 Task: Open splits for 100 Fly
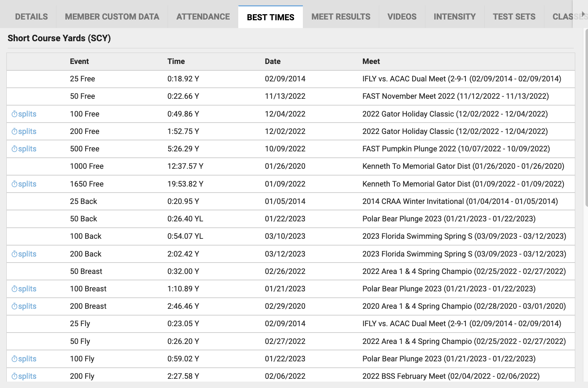click(x=24, y=359)
